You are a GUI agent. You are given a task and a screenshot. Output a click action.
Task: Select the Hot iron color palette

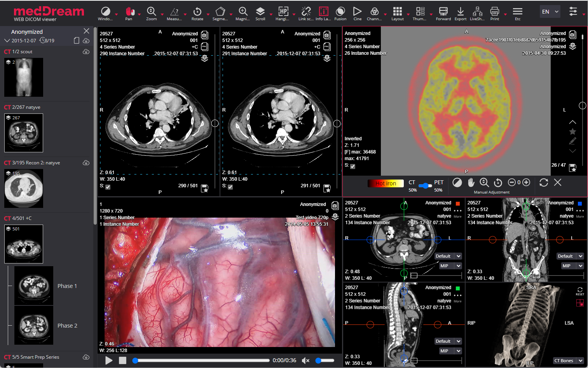point(385,183)
